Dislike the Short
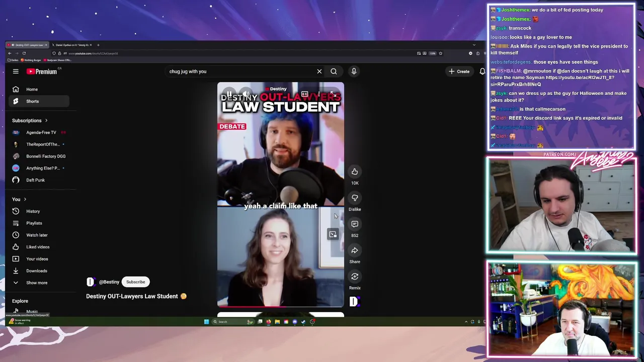 click(x=355, y=198)
